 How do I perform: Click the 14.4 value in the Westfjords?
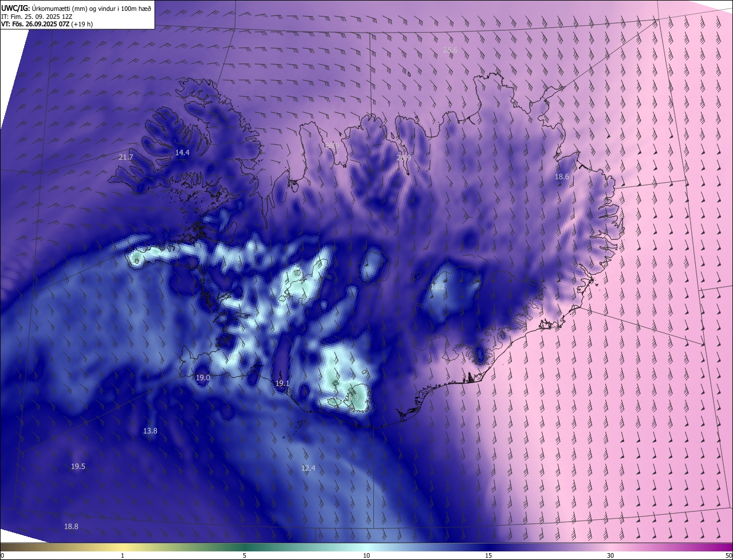(x=182, y=152)
